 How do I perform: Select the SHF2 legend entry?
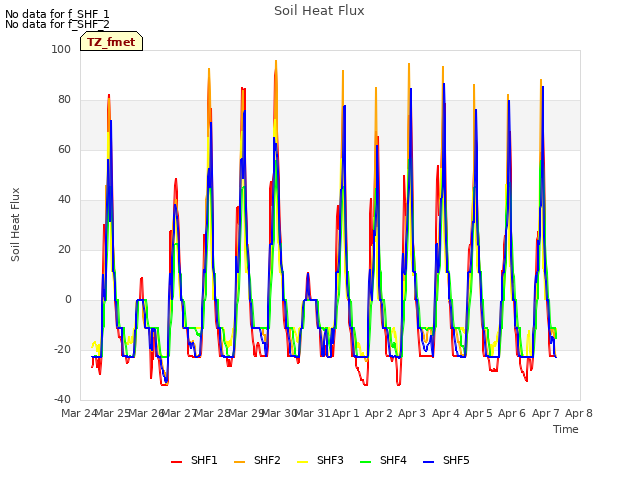257,460
